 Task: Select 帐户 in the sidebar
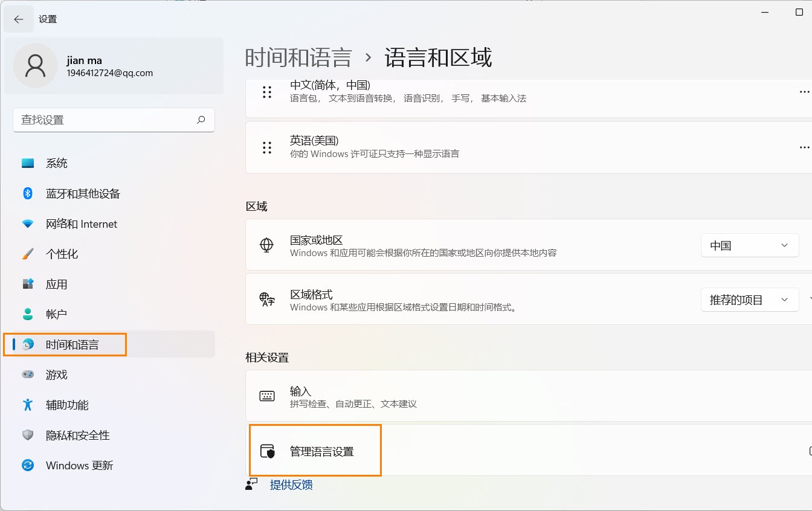coord(114,314)
